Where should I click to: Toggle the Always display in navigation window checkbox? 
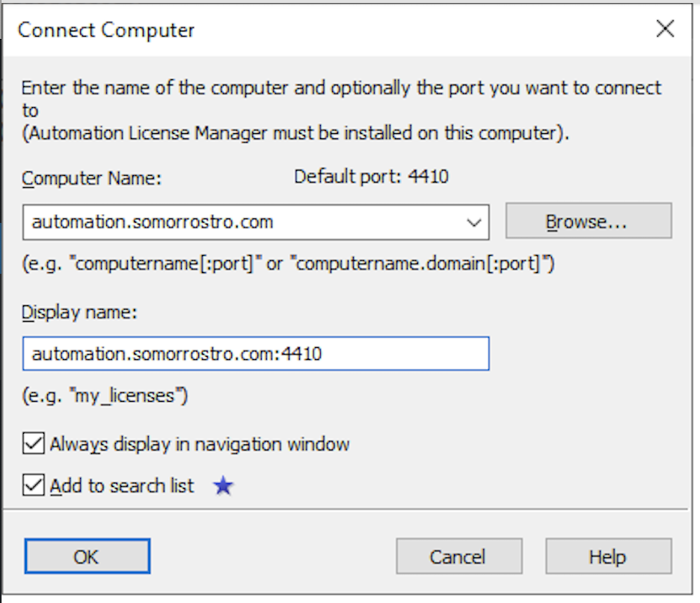pos(34,444)
